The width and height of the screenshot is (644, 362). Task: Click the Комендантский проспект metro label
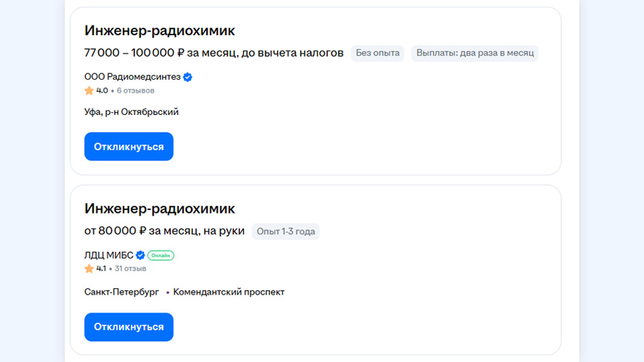[x=228, y=292]
